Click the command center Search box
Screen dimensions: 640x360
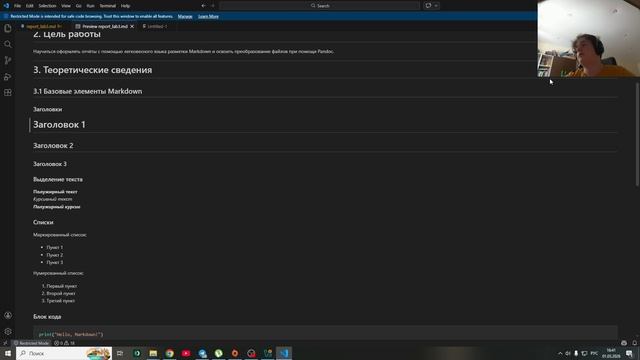320,6
